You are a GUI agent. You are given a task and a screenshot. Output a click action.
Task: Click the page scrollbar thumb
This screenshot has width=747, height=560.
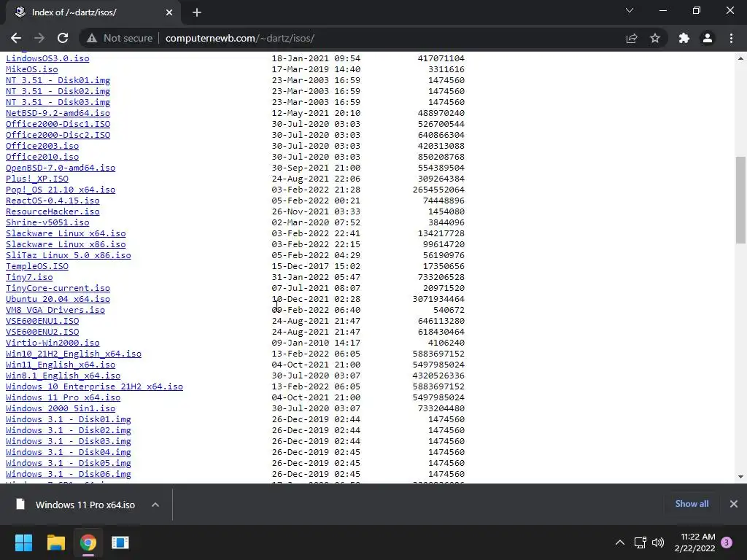tap(740, 200)
